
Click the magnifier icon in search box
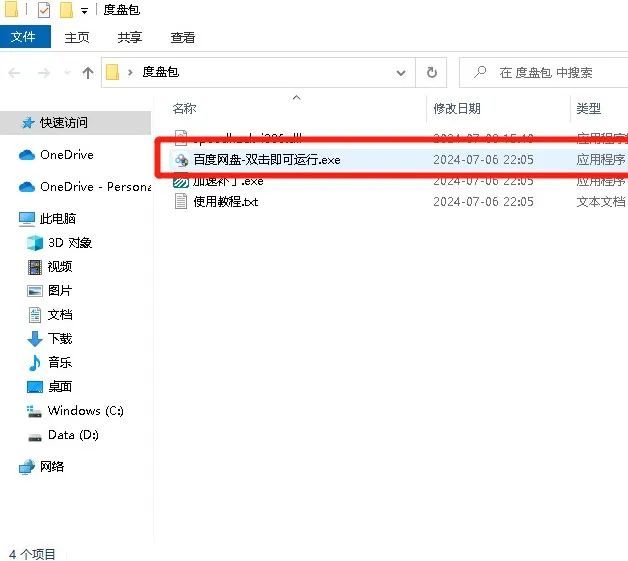tap(479, 72)
